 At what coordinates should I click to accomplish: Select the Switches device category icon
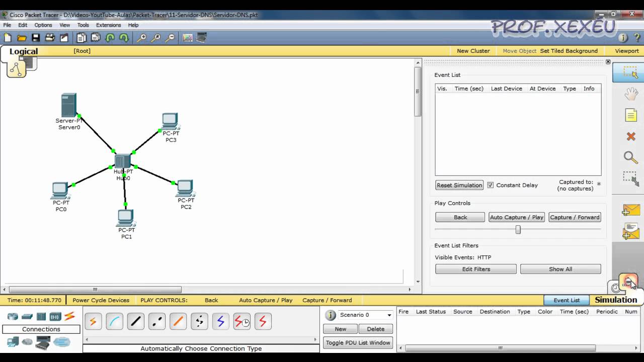pyautogui.click(x=27, y=316)
